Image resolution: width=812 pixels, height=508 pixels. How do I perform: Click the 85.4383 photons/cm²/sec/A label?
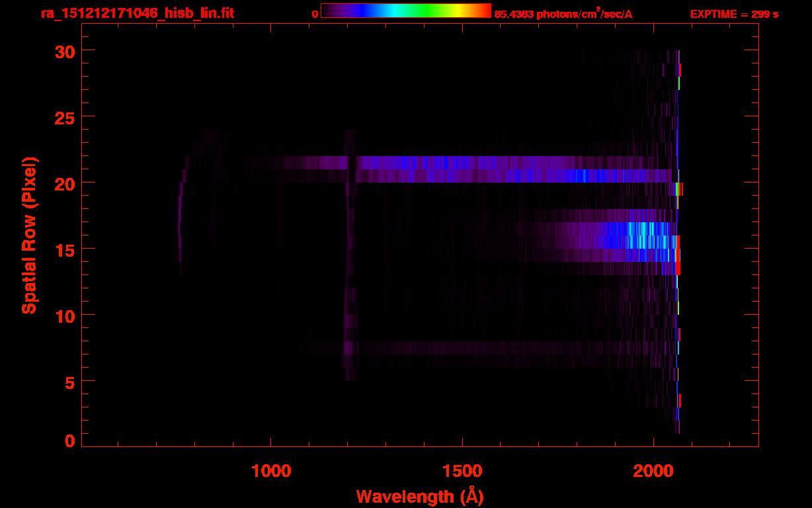pos(563,13)
